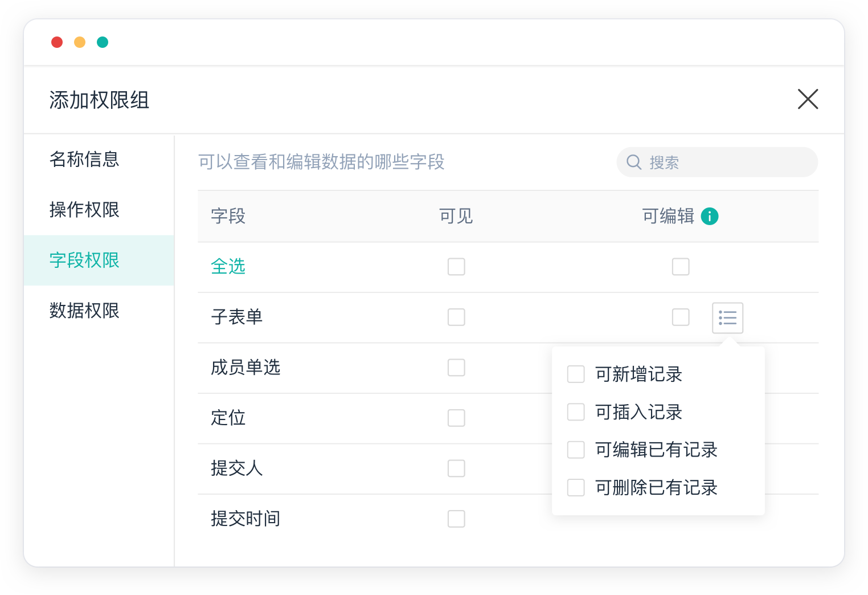Close the 添加权限组 dialog with X
The height and width of the screenshot is (595, 868).
pyautogui.click(x=808, y=99)
